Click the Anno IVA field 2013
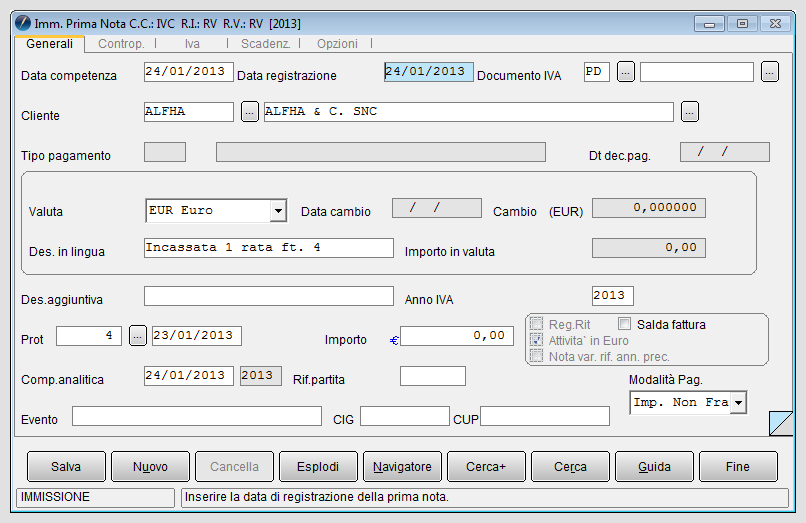Viewport: 806px width, 523px height. click(613, 296)
